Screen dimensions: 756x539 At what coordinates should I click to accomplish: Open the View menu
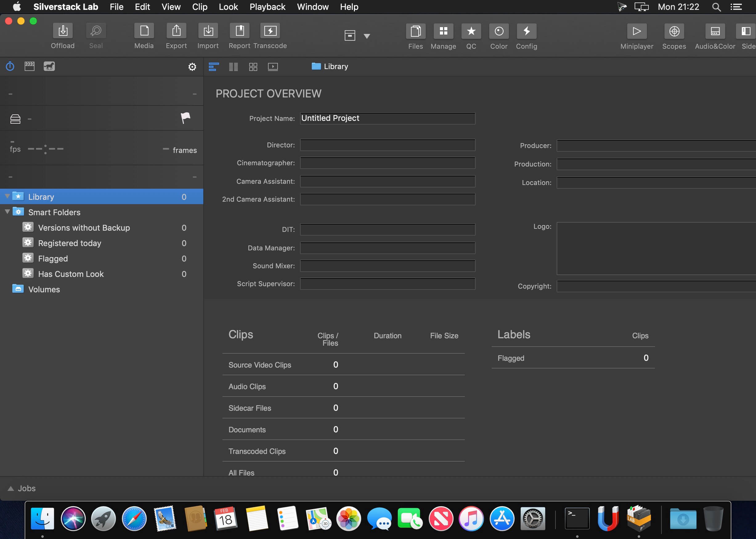(x=171, y=7)
